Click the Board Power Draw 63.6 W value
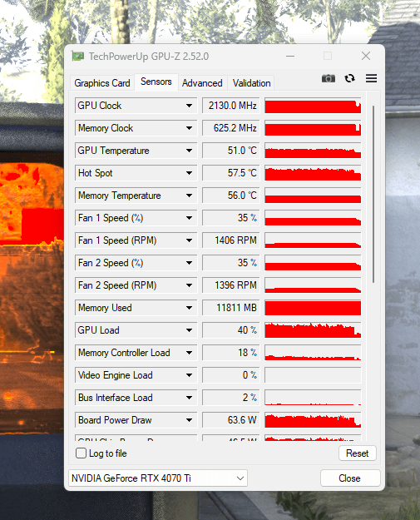Viewport: 420px width, 520px height. pyautogui.click(x=231, y=420)
